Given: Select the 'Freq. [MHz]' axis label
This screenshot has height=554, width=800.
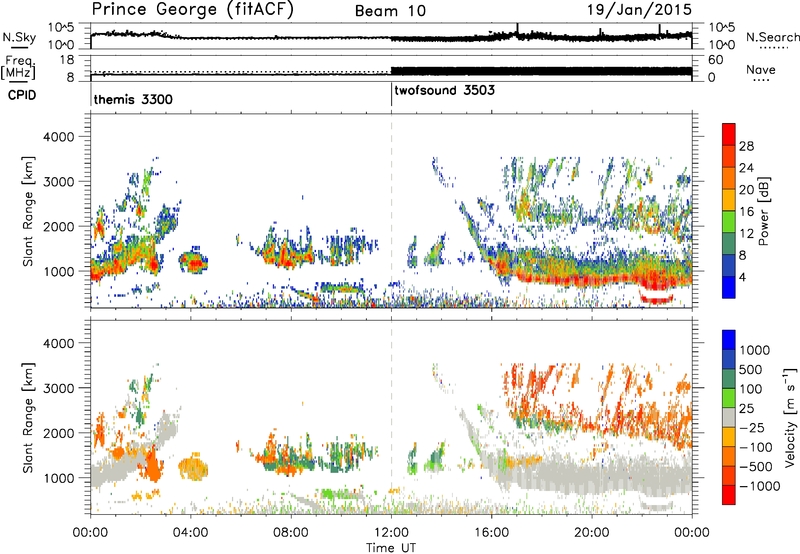Looking at the screenshot, I should [18, 67].
